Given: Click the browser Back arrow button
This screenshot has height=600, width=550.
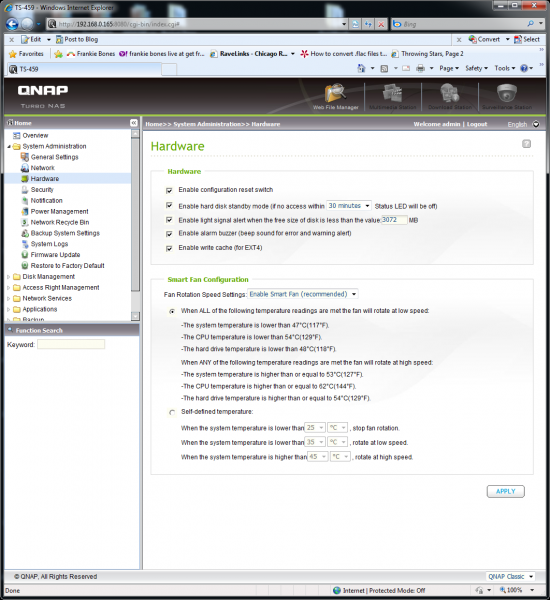Looking at the screenshot, I should [x=12, y=24].
